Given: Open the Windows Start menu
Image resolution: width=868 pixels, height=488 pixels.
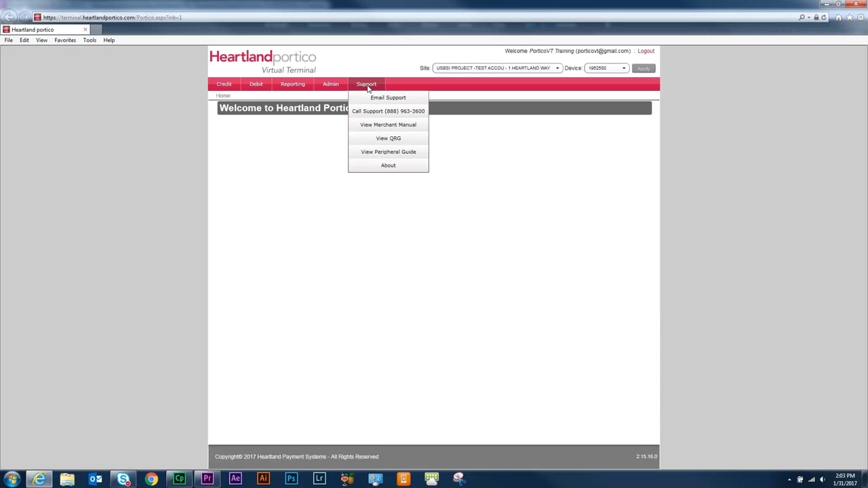Looking at the screenshot, I should coord(12,479).
